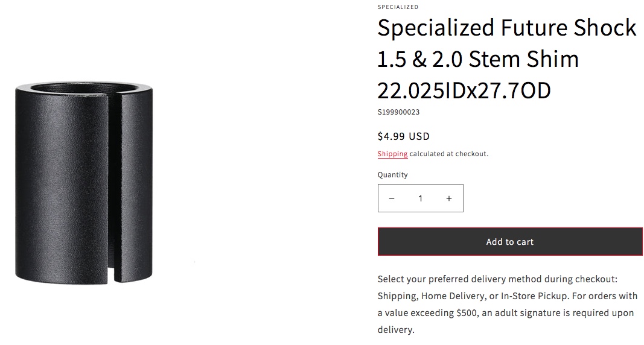This screenshot has width=644, height=345.
Task: Click the 'calculated at checkout.' text
Action: 449,154
